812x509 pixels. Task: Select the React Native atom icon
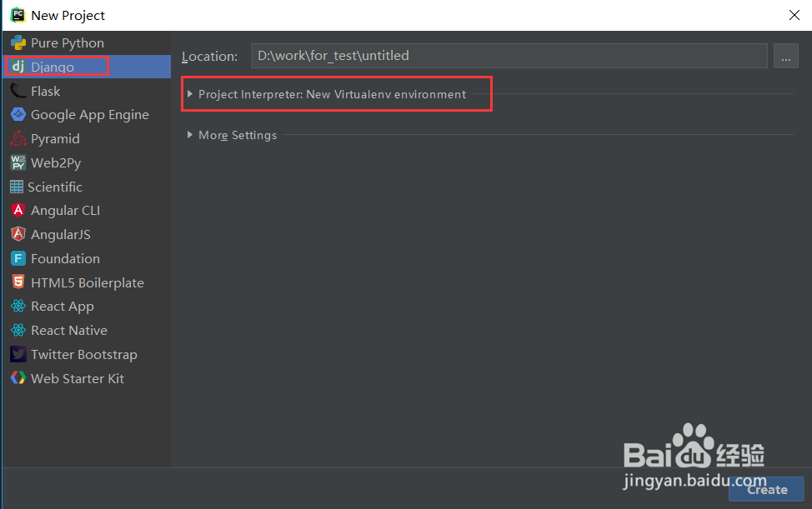[x=18, y=330]
